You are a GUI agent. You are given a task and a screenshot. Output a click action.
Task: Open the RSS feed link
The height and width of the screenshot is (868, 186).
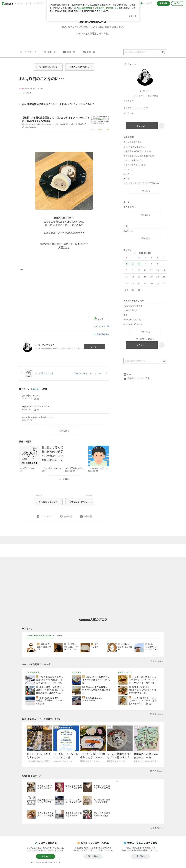tap(128, 374)
